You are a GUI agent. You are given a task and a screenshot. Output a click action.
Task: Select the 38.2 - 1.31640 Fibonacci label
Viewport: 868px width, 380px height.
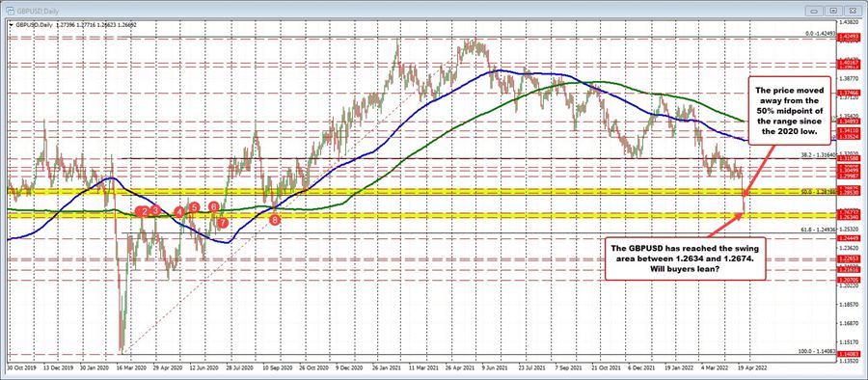[818, 155]
